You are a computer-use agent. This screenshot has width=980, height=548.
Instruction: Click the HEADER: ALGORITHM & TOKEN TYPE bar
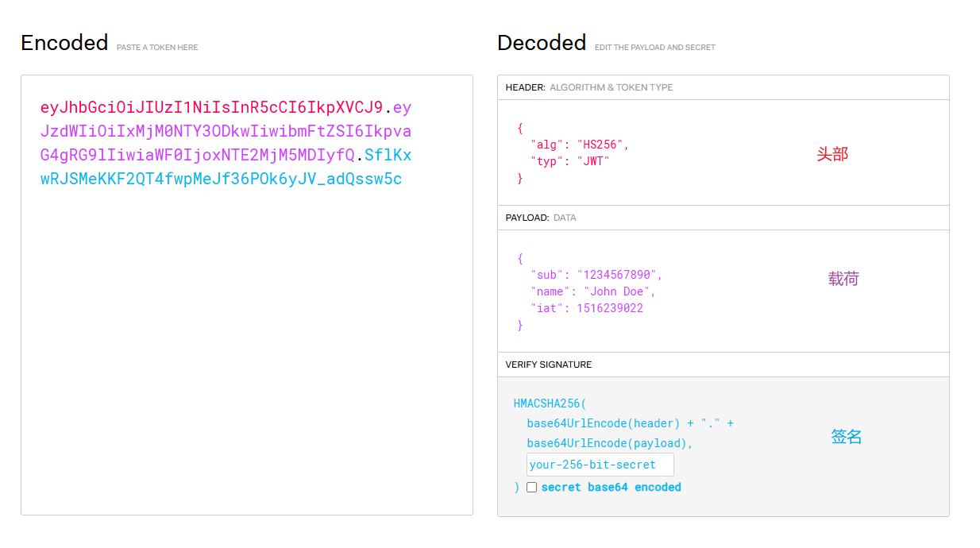[x=723, y=87]
